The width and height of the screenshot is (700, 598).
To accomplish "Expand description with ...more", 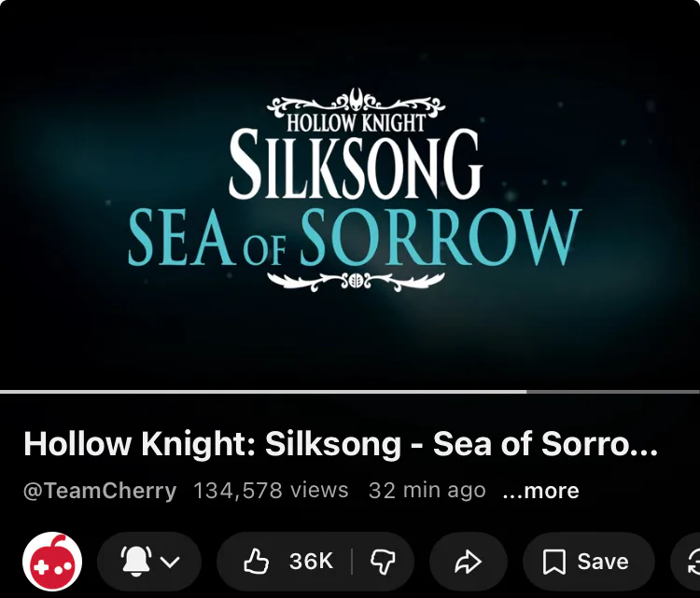I will 540,491.
